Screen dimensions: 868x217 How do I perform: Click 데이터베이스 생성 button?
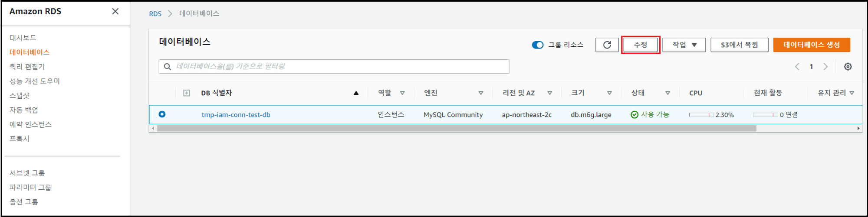(x=812, y=45)
